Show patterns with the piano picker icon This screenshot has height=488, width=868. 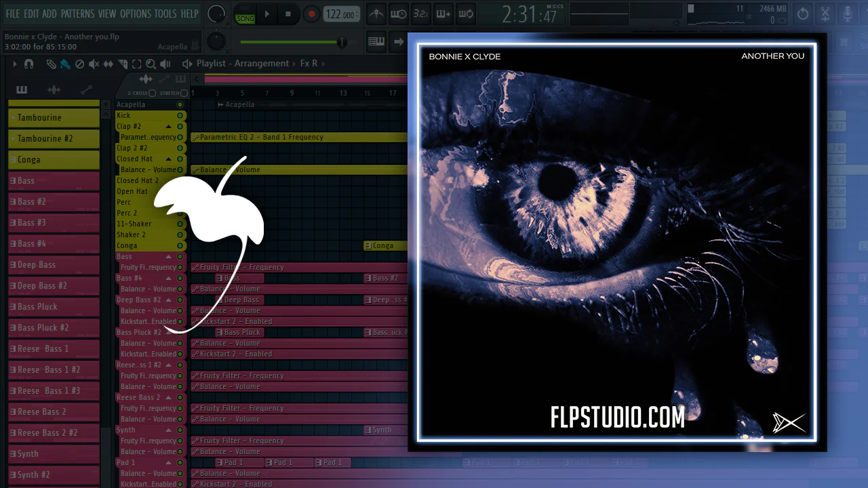(22, 90)
